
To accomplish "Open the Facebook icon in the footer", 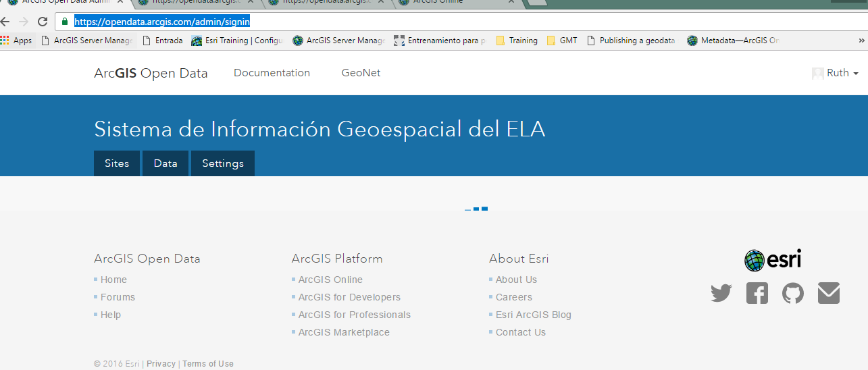I will [x=757, y=293].
